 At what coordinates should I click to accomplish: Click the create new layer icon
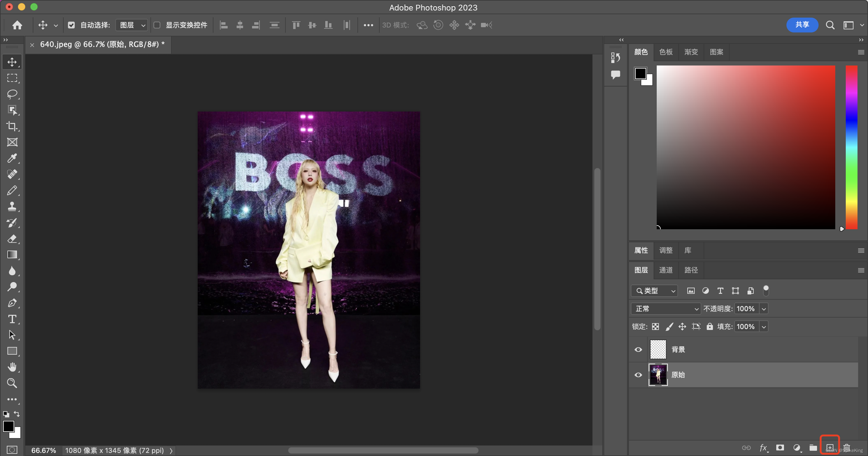point(830,448)
